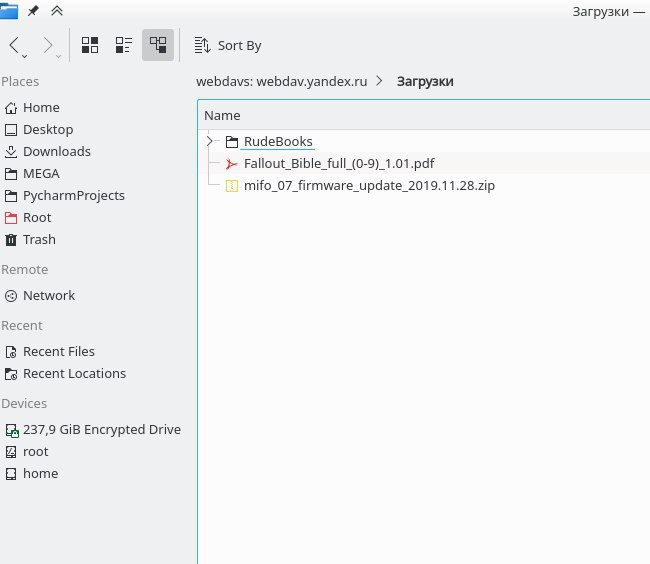
Task: Toggle the pin window icon
Action: click(33, 11)
